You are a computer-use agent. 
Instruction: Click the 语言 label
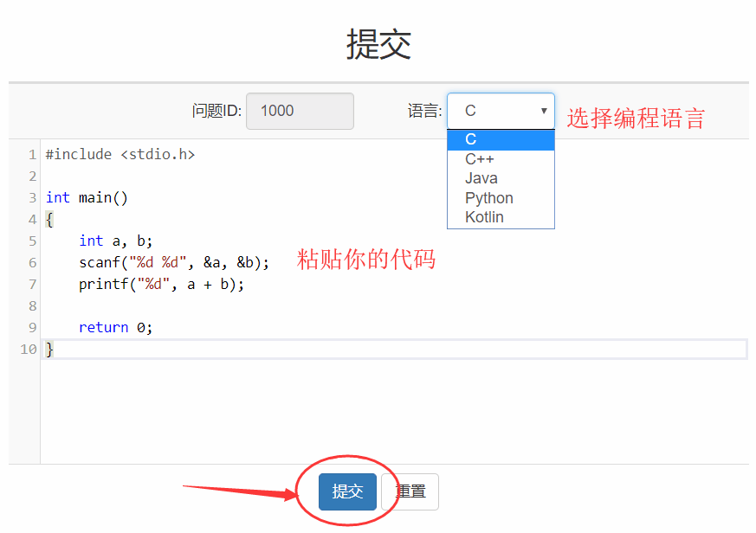425,112
